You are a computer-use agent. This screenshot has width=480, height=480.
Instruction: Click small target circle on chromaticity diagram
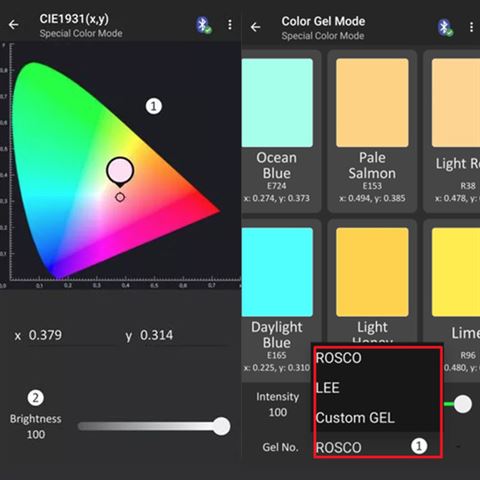120,197
